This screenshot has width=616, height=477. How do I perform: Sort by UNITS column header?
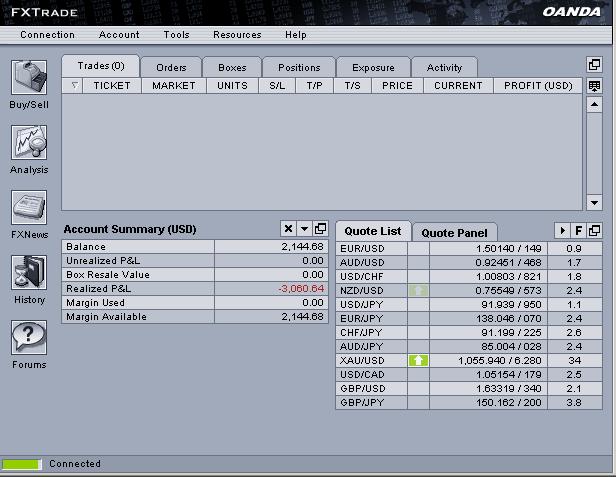(232, 86)
